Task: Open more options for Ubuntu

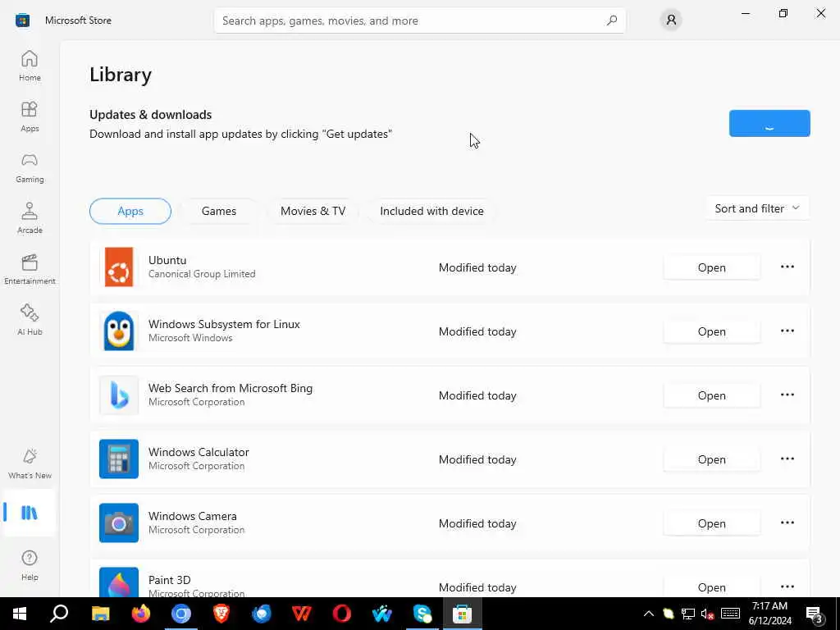Action: coord(787,267)
